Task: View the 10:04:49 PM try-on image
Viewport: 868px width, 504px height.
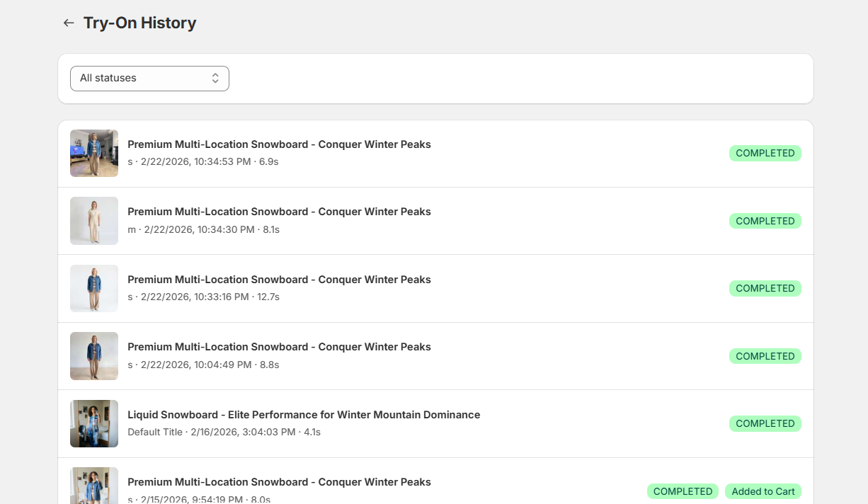Action: (94, 356)
